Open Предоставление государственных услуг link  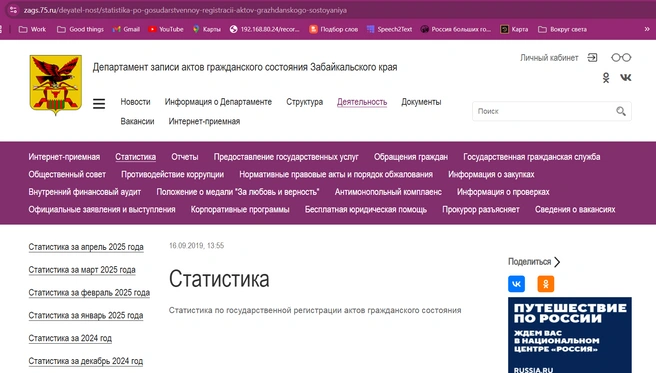pyautogui.click(x=286, y=157)
